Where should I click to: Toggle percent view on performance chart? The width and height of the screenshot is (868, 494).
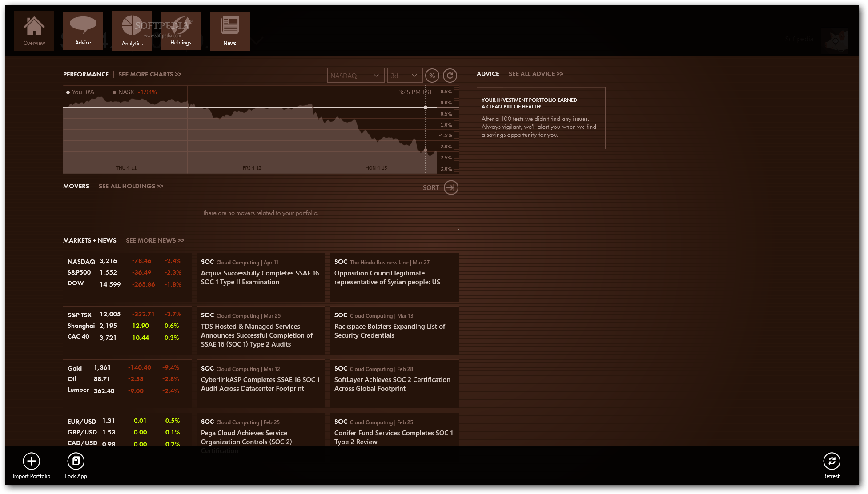[x=432, y=76]
